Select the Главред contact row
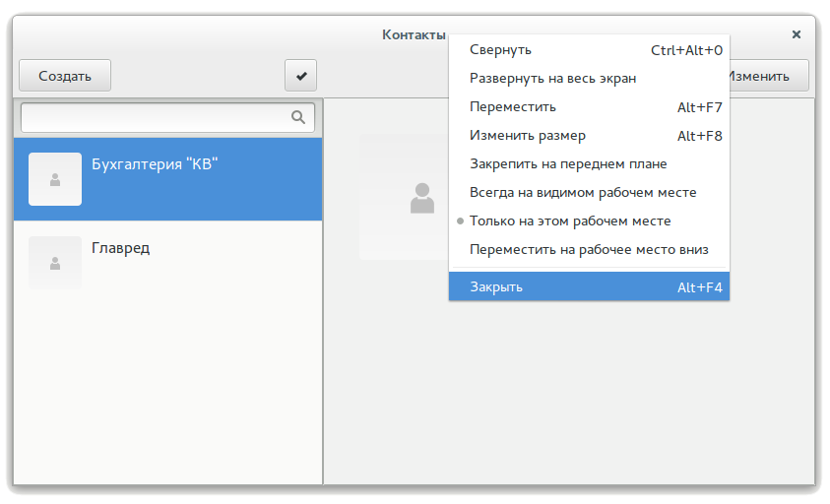The image size is (830, 504). tap(167, 263)
